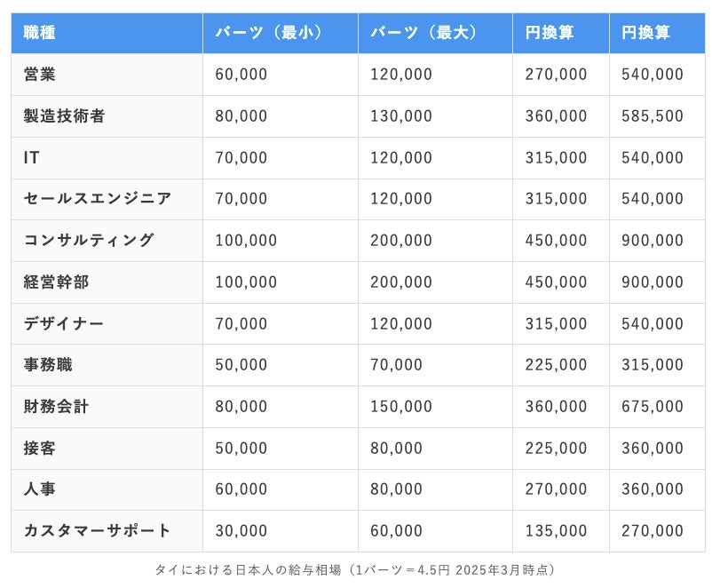The image size is (712, 588).
Task: Click the 製造技術者 job cell
Action: click(x=65, y=116)
